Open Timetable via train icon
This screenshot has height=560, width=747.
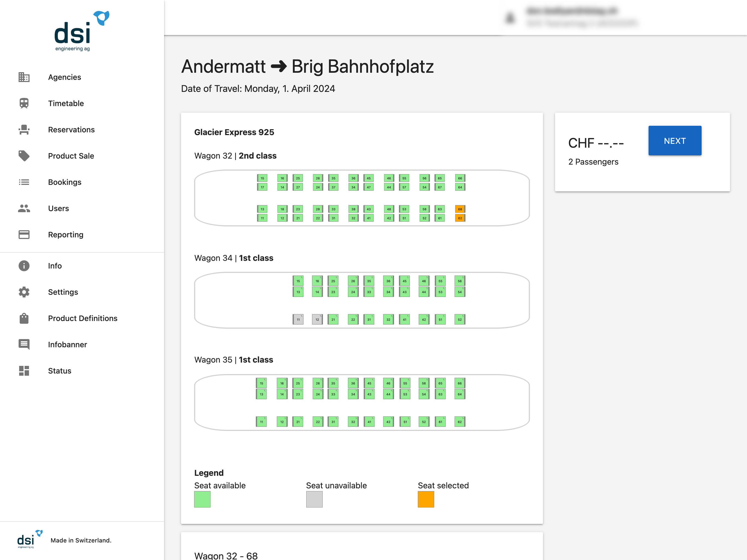click(x=24, y=103)
